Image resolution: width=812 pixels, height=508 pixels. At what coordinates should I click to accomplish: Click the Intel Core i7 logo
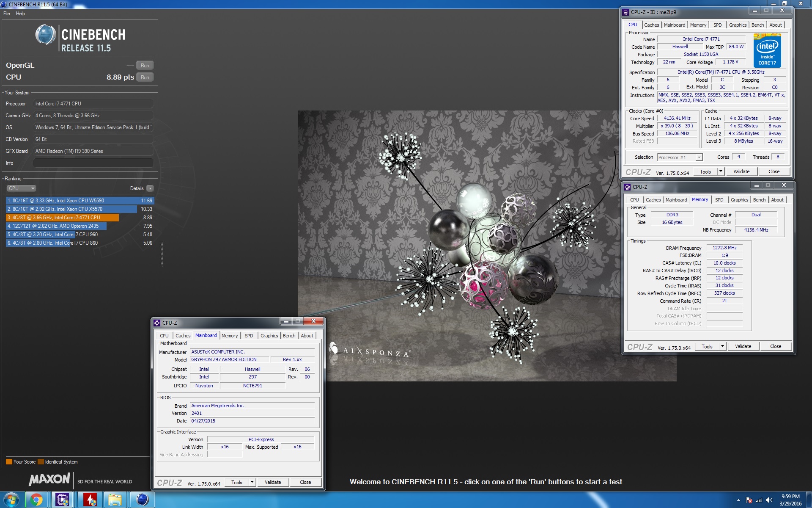[768, 51]
